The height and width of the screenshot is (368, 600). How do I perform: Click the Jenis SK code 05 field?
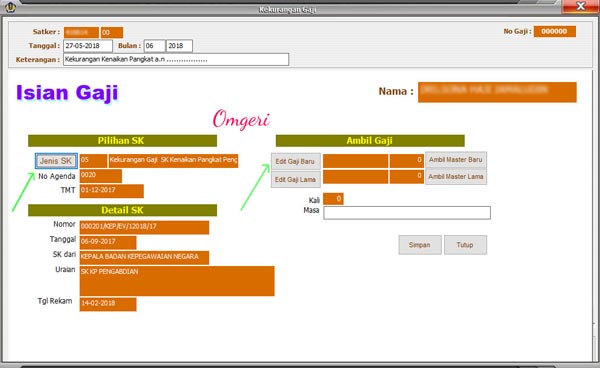click(93, 161)
